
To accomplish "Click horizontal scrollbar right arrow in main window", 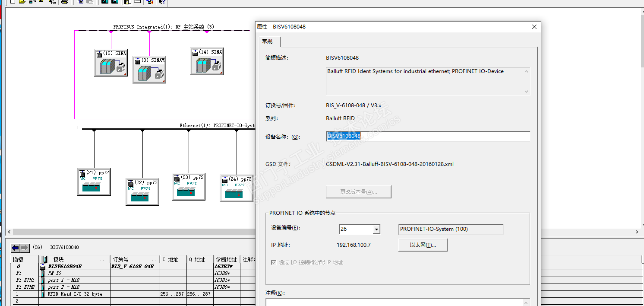I will [637, 232].
